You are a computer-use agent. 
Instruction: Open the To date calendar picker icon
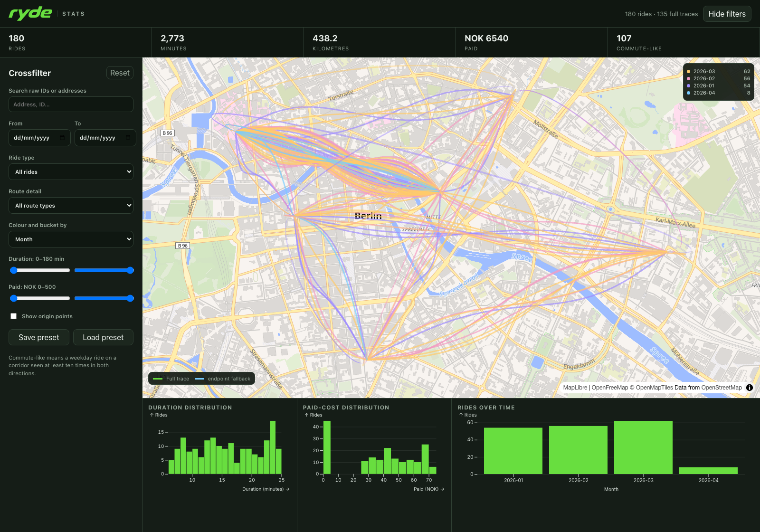pos(128,138)
